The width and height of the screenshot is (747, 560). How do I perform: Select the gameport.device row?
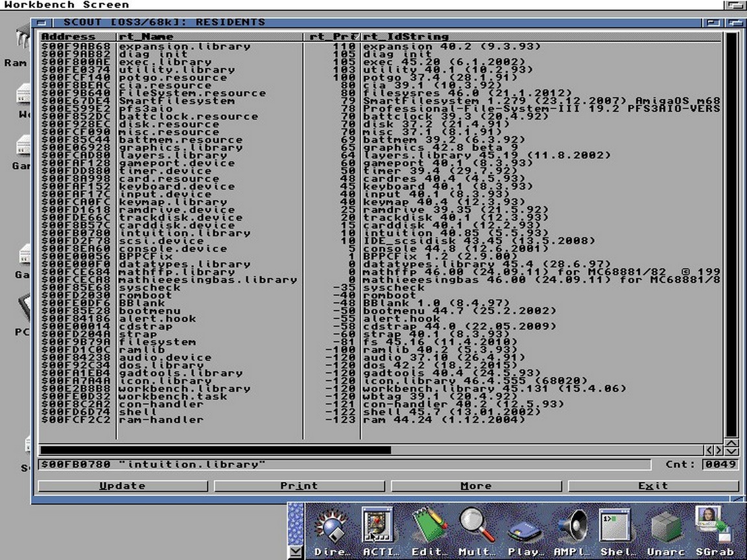click(x=380, y=163)
